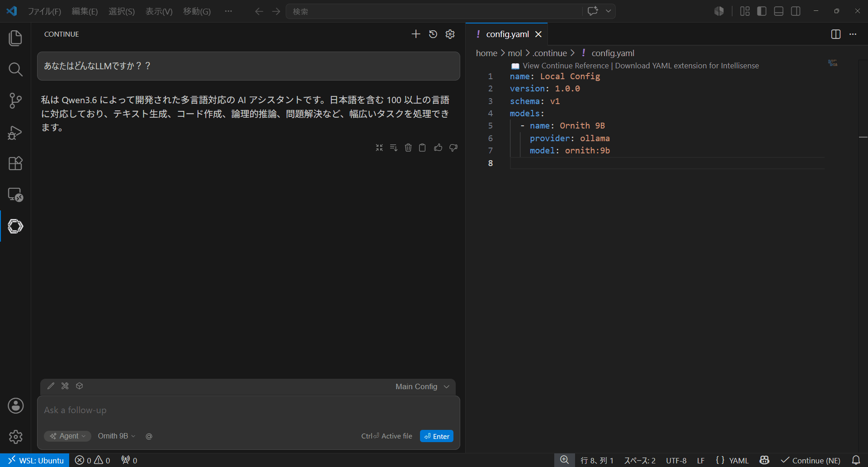This screenshot has height=467, width=868.
Task: Open the Accounts menu icon
Action: (x=15, y=405)
